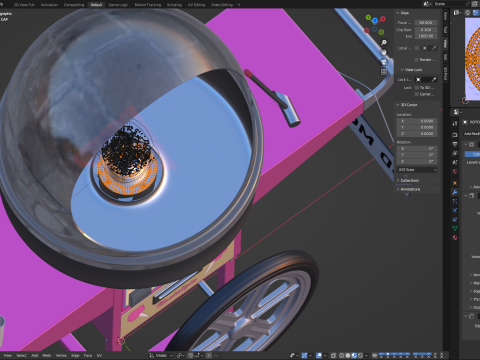The image size is (480, 360).
Task: Open the Edge menu in viewport header
Action: [75, 355]
